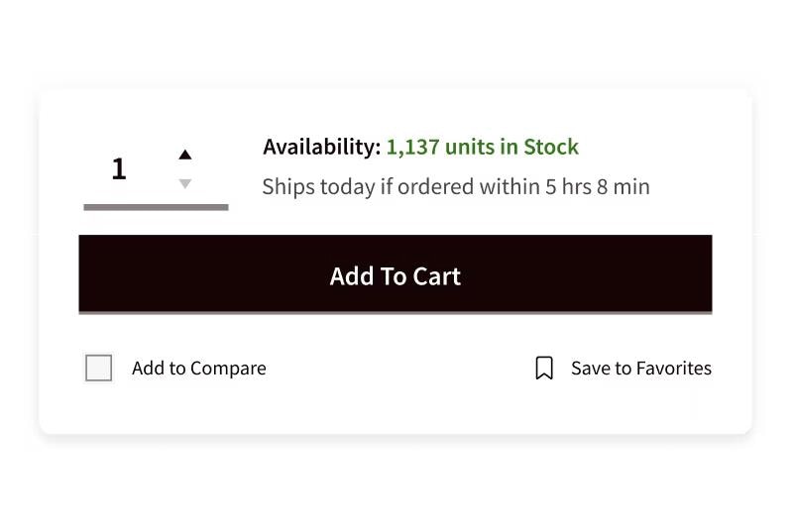793x532 pixels.
Task: Increase quantity with the up arrow
Action: tap(184, 155)
